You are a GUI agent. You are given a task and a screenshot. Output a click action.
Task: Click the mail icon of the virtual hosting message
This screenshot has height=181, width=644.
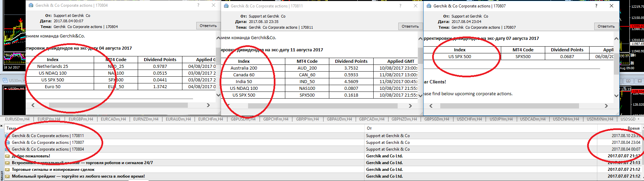pos(7,163)
